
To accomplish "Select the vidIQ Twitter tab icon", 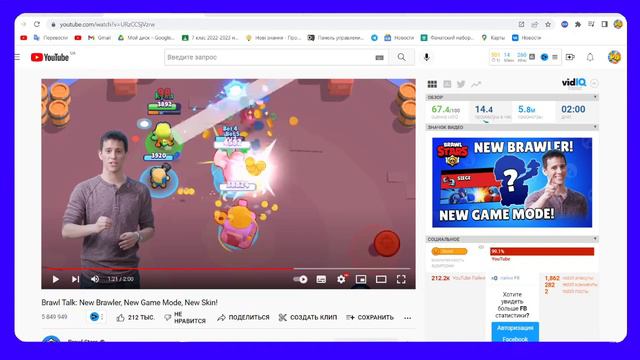I will [x=461, y=84].
